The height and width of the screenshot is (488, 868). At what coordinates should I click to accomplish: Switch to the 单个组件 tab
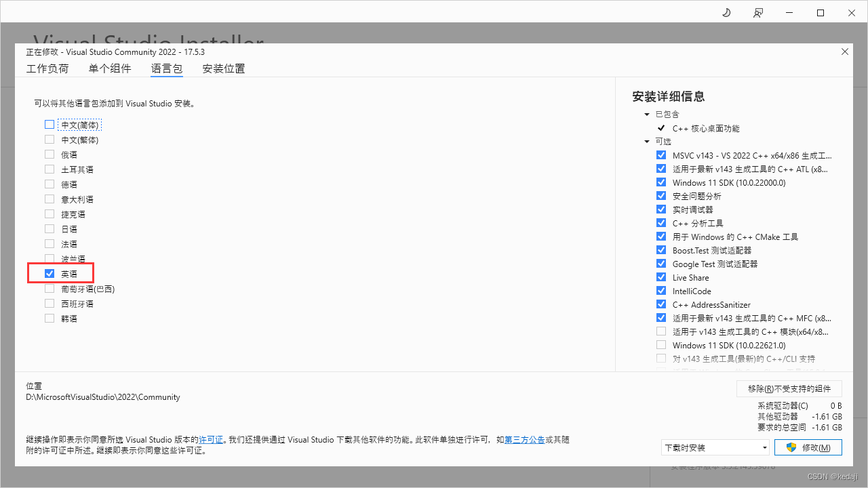110,68
